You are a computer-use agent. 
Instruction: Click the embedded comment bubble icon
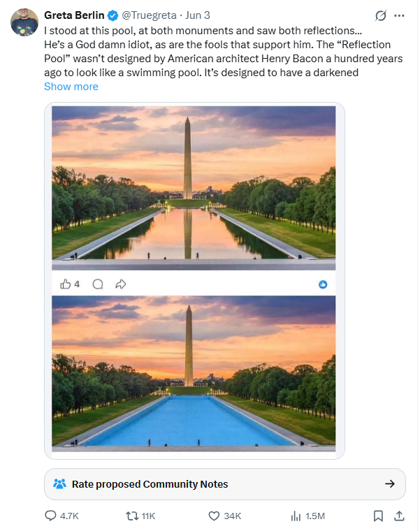98,284
